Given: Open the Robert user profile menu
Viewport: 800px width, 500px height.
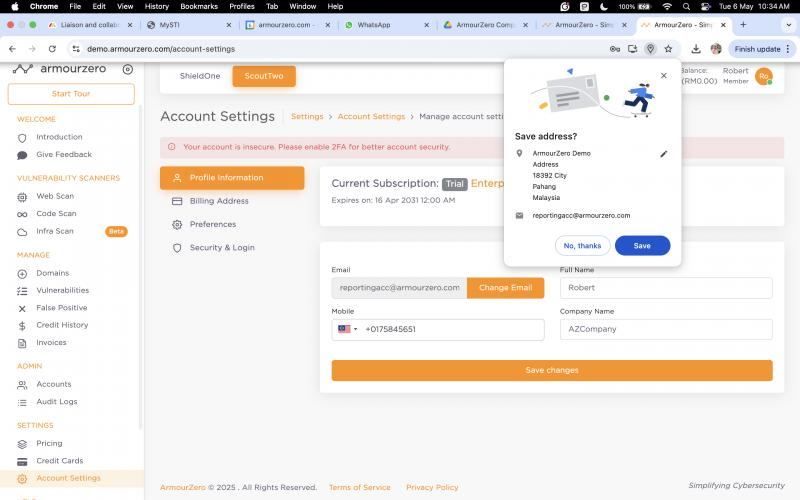Looking at the screenshot, I should click(x=763, y=76).
